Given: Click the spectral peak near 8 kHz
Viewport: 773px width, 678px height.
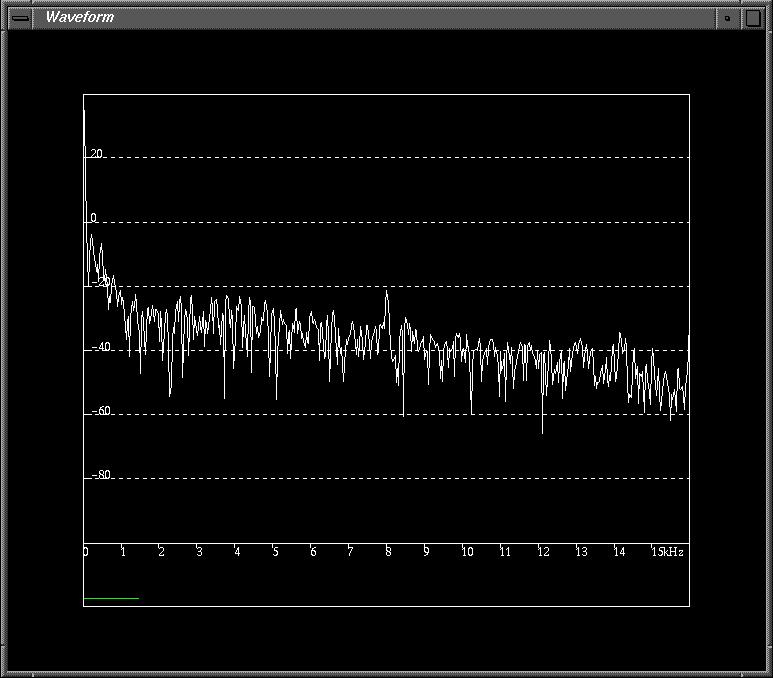Looking at the screenshot, I should tap(387, 293).
